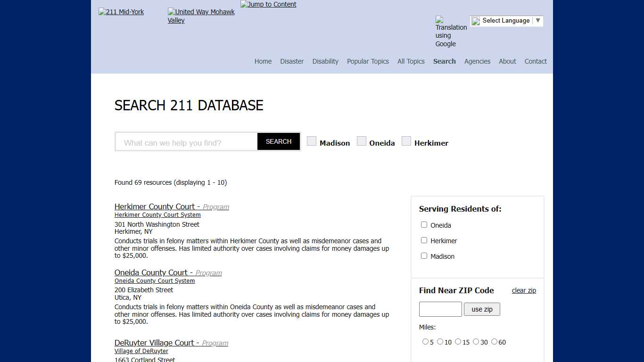The width and height of the screenshot is (644, 362).
Task: Click the United Way Mohawk Valley logo
Action: click(x=201, y=16)
